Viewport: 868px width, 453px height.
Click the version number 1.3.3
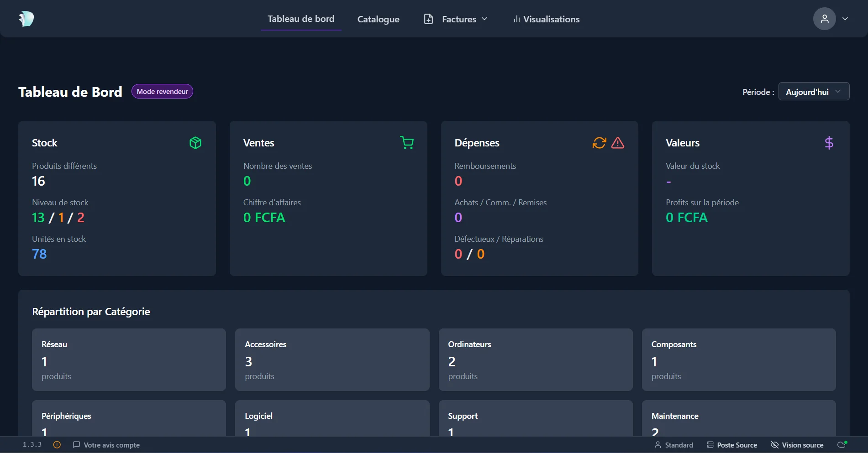(32, 445)
